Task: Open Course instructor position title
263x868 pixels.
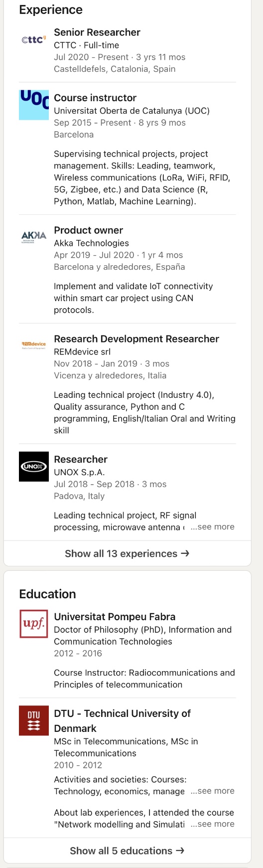Action: coord(95,98)
